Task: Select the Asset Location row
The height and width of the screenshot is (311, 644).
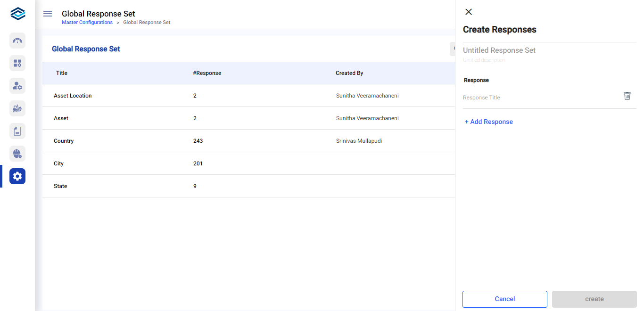Action: 73,96
